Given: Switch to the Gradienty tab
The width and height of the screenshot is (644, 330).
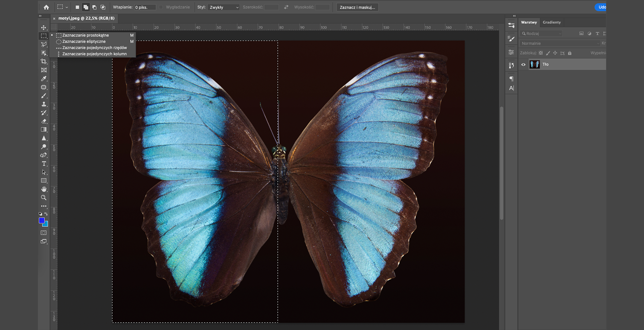Looking at the screenshot, I should pyautogui.click(x=552, y=22).
